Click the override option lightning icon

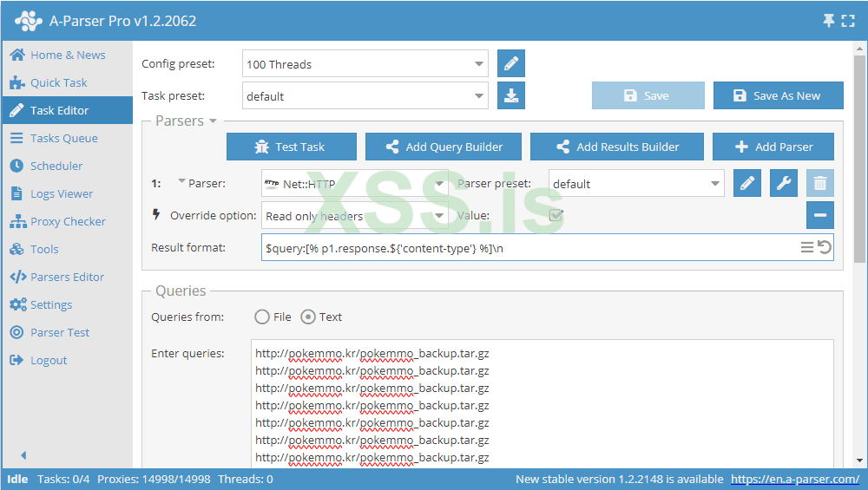[156, 214]
